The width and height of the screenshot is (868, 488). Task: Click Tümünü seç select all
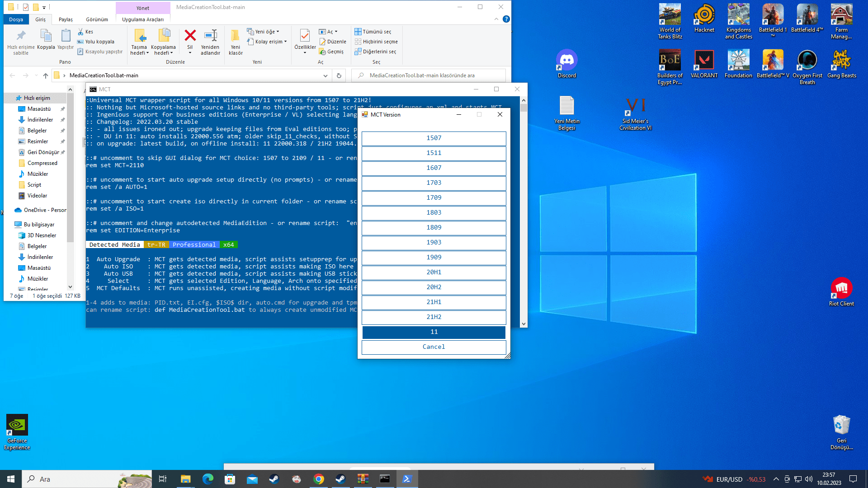tap(373, 32)
